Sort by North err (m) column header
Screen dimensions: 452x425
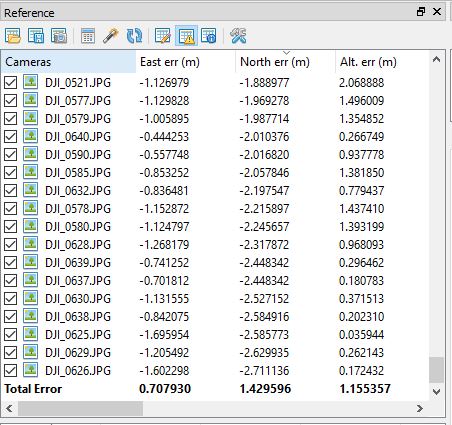click(286, 62)
